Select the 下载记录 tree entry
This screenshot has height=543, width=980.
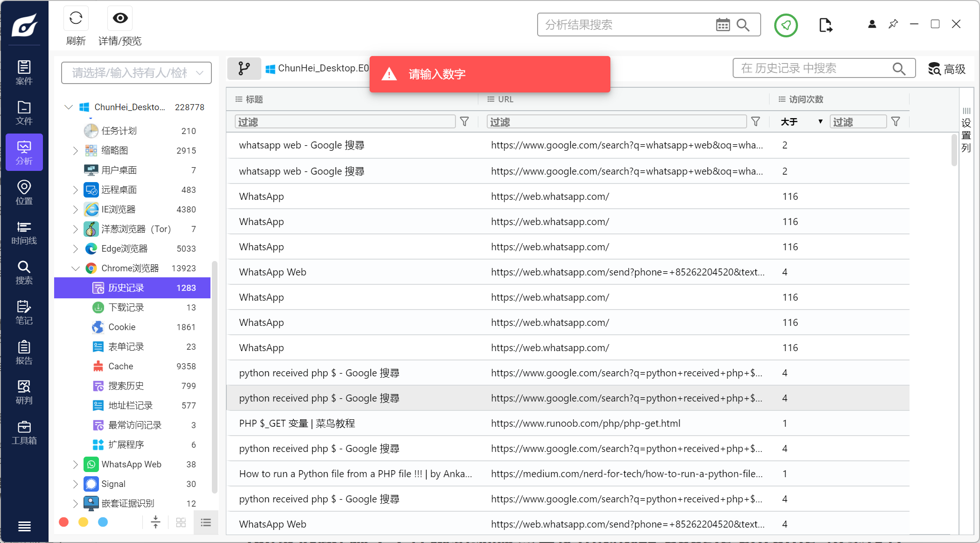(126, 308)
